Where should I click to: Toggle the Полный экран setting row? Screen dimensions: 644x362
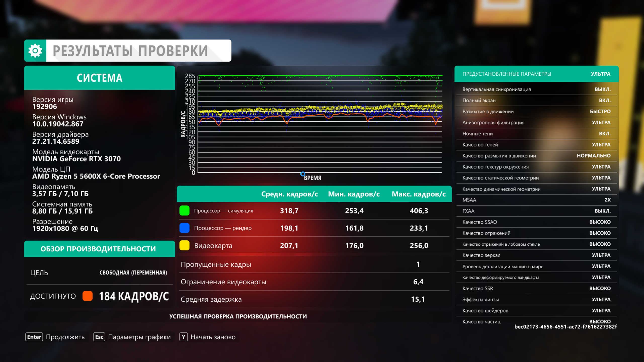click(536, 101)
